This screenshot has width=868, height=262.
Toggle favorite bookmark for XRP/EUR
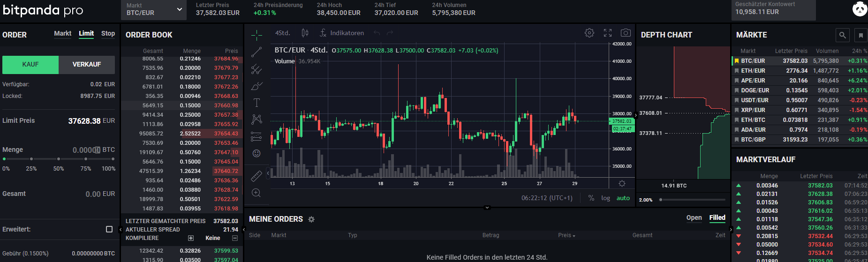737,110
